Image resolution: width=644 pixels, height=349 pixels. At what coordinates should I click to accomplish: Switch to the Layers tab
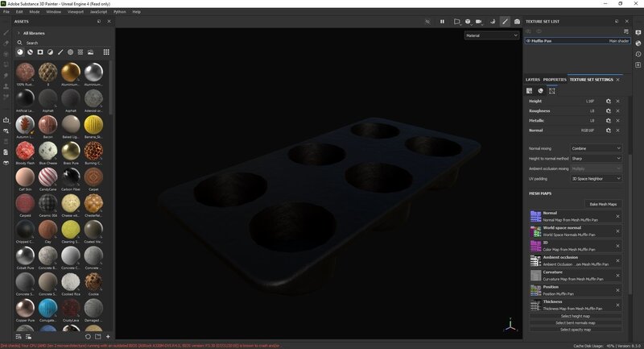tap(533, 80)
